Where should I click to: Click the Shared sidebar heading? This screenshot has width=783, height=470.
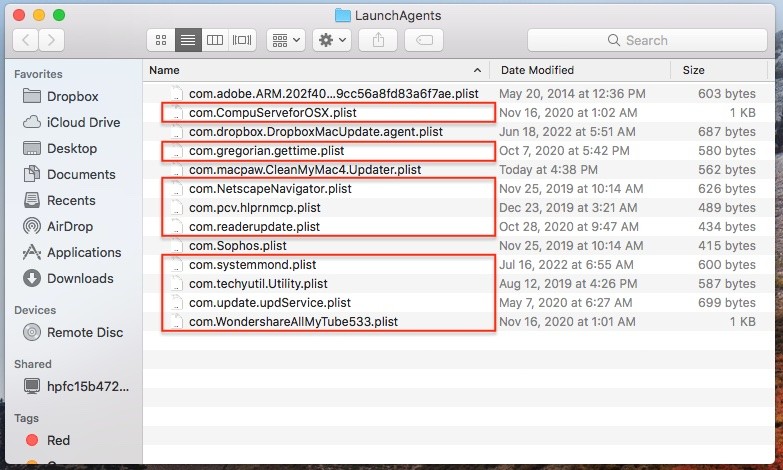[x=33, y=364]
